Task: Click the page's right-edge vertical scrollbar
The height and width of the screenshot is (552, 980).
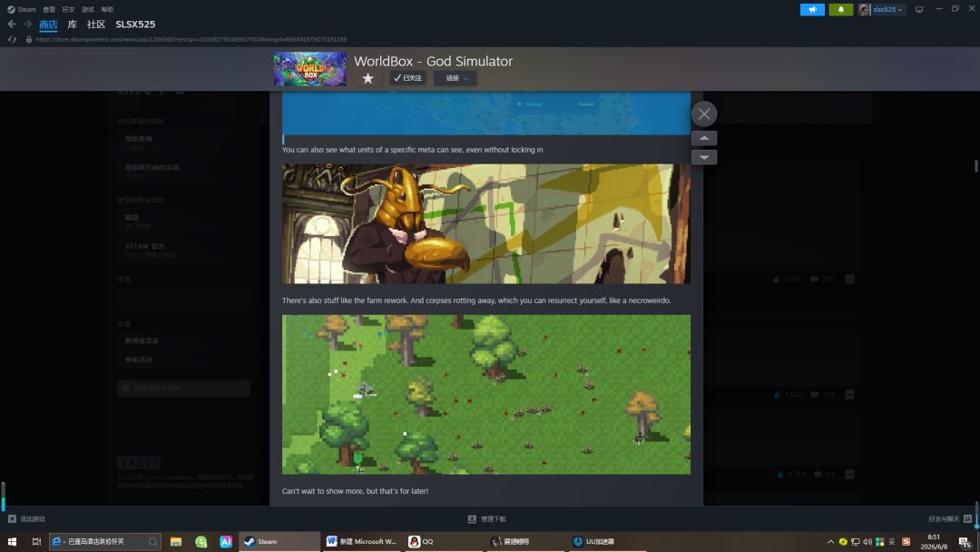Action: pyautogui.click(x=975, y=165)
